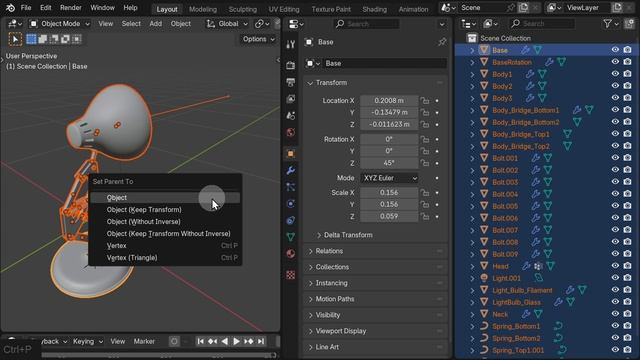Click the New Scene icon
The image size is (640, 360).
click(523, 8)
